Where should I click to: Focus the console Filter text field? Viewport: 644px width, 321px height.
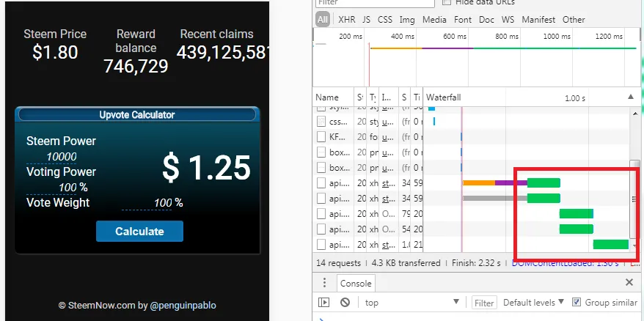coord(484,303)
